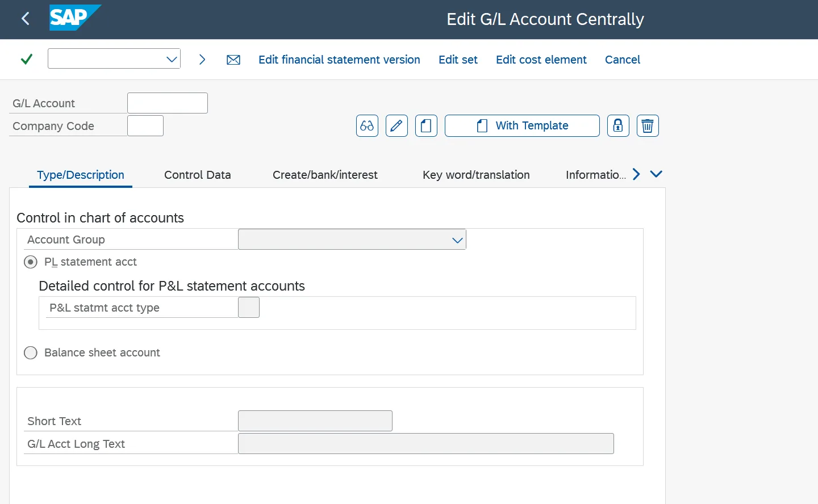Switch to Type/Description tab

81,175
